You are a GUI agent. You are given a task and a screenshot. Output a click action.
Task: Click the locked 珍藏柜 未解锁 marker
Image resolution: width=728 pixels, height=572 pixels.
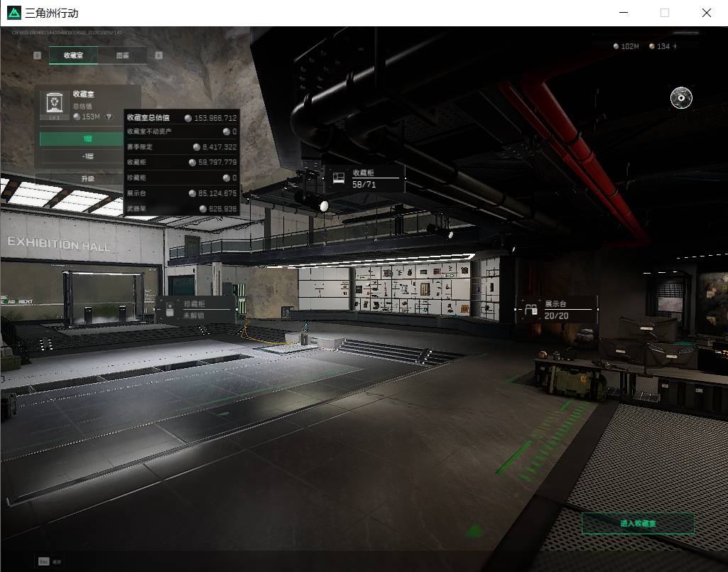click(x=195, y=310)
